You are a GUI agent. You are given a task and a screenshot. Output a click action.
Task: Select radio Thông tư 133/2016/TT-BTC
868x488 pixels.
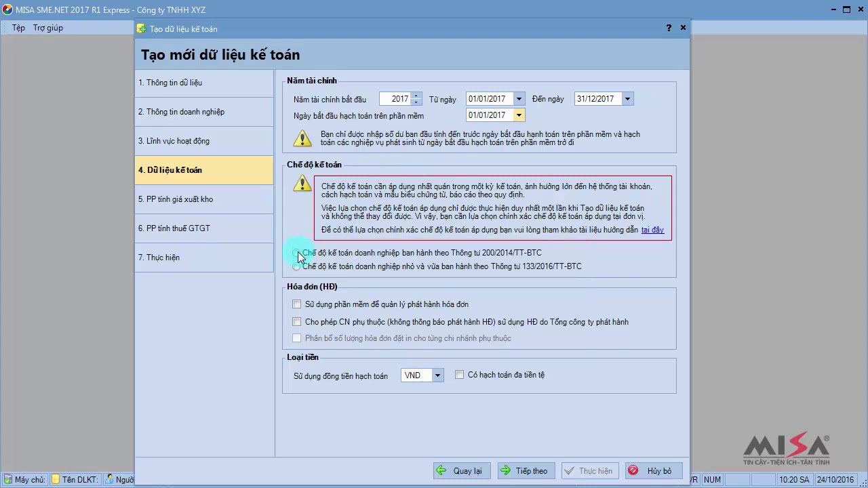296,266
